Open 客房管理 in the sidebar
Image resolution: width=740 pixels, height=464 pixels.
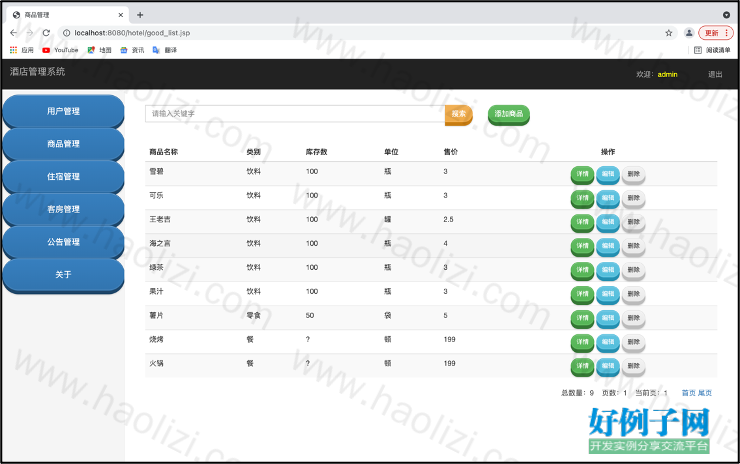point(63,209)
